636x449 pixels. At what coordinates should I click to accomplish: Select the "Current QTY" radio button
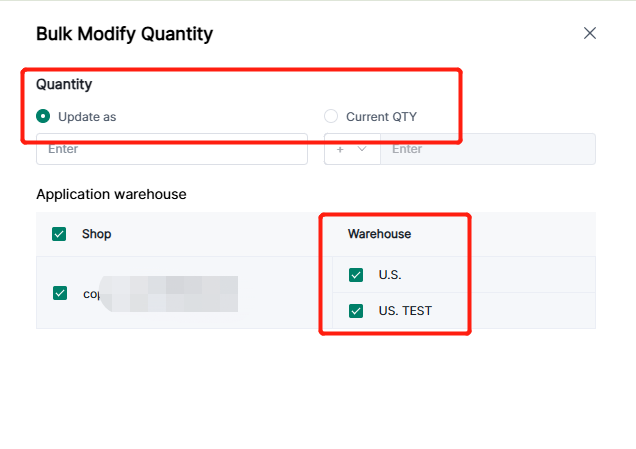click(331, 116)
